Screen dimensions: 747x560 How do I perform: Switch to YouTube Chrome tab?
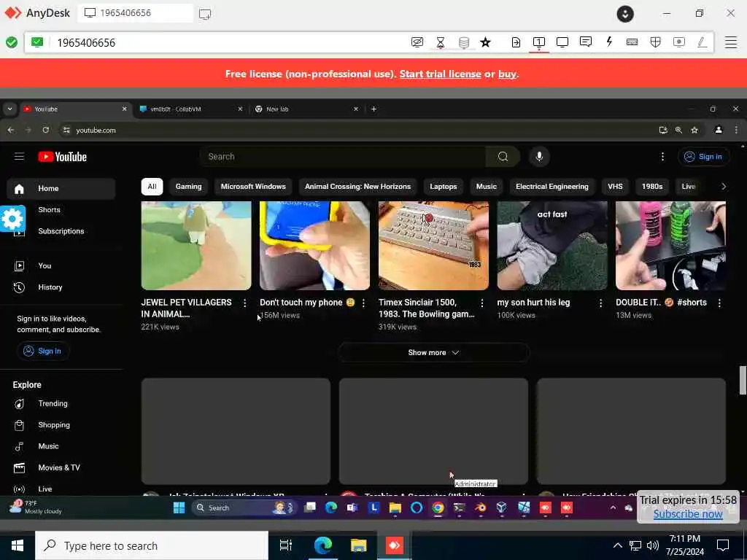(x=75, y=109)
